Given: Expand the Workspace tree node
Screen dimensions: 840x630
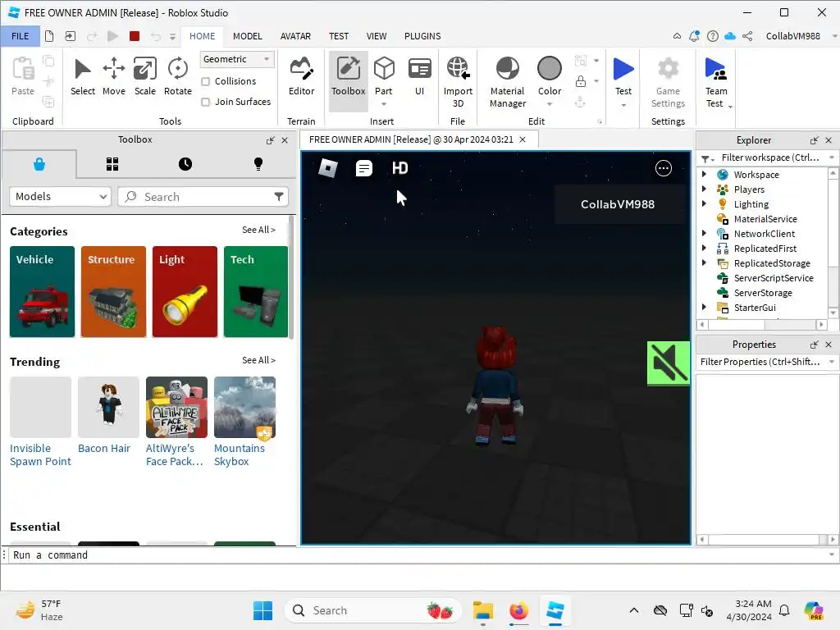Looking at the screenshot, I should [x=704, y=174].
